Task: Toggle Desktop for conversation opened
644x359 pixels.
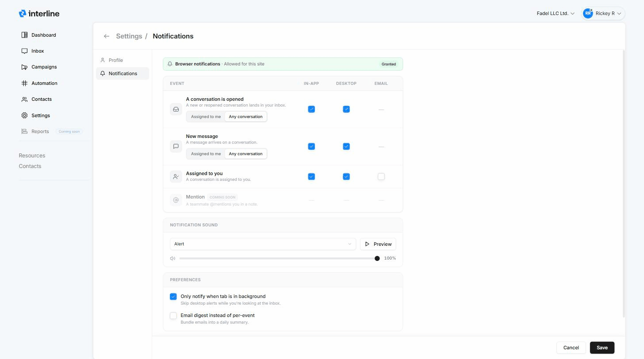Action: point(346,109)
